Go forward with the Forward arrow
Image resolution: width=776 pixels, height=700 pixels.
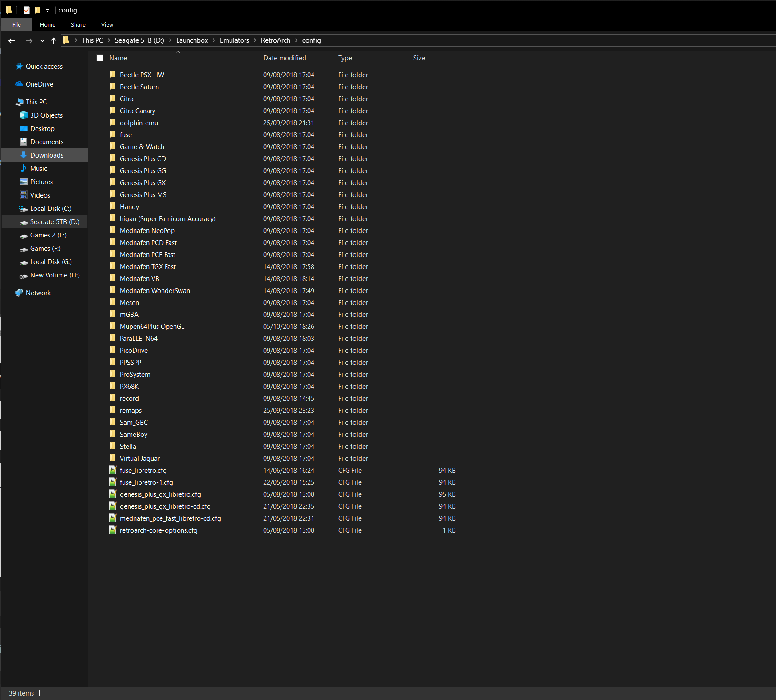[29, 41]
